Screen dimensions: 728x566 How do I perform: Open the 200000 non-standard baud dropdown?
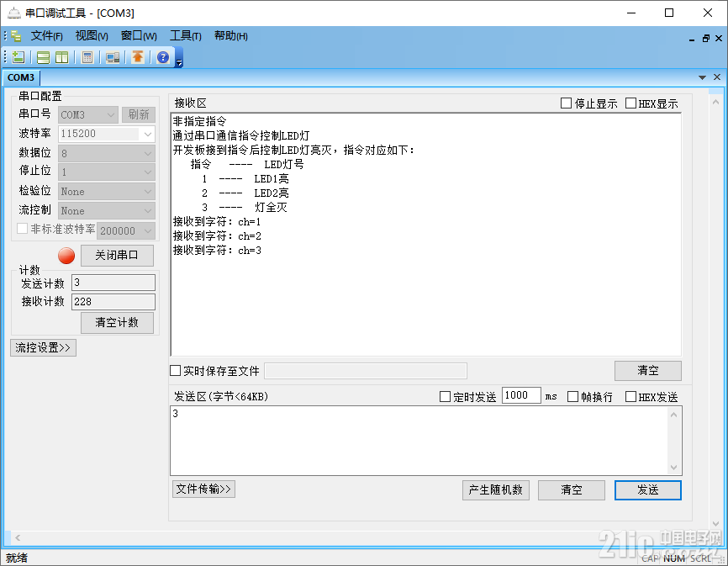[126, 230]
